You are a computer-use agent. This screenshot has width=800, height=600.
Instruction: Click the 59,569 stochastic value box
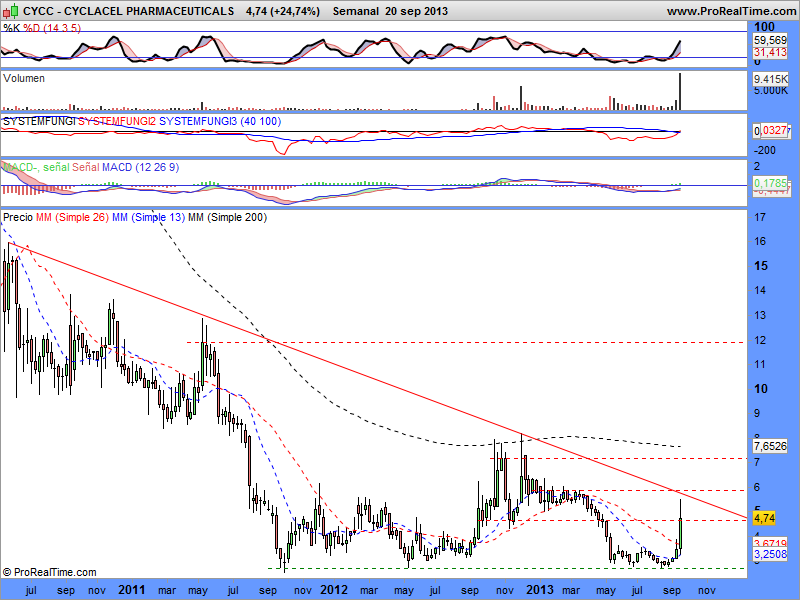[x=770, y=40]
